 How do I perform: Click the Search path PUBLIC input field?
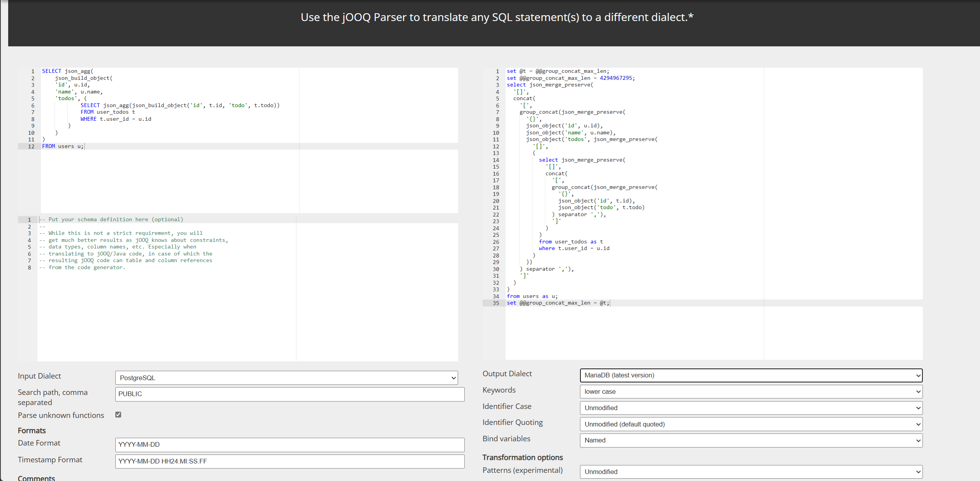290,394
